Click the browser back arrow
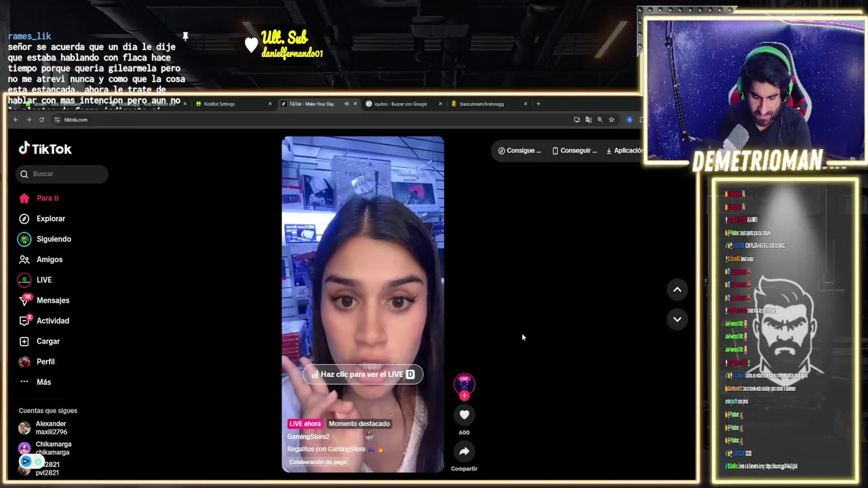The width and height of the screenshot is (868, 488). pos(16,120)
